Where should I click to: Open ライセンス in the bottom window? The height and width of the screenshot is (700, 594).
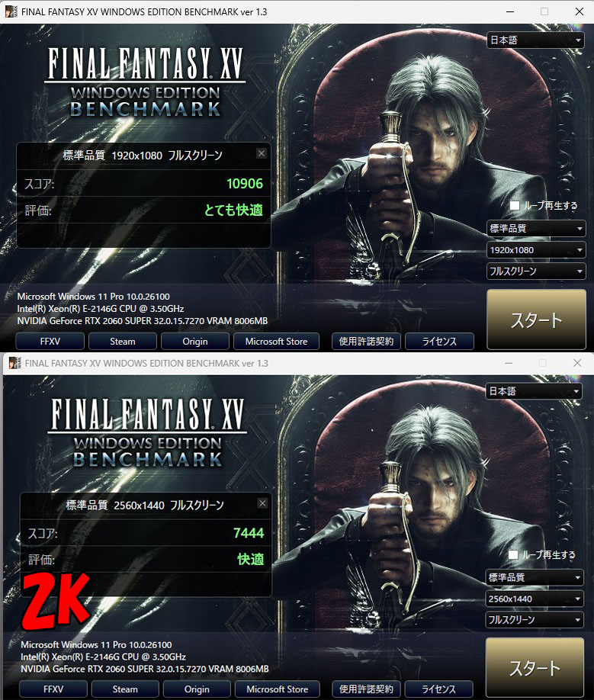pos(439,689)
